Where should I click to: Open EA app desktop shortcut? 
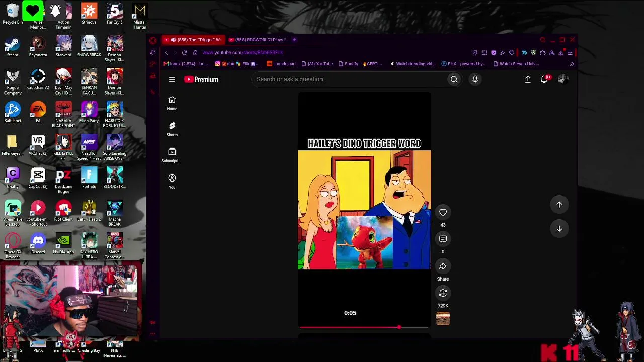click(38, 113)
